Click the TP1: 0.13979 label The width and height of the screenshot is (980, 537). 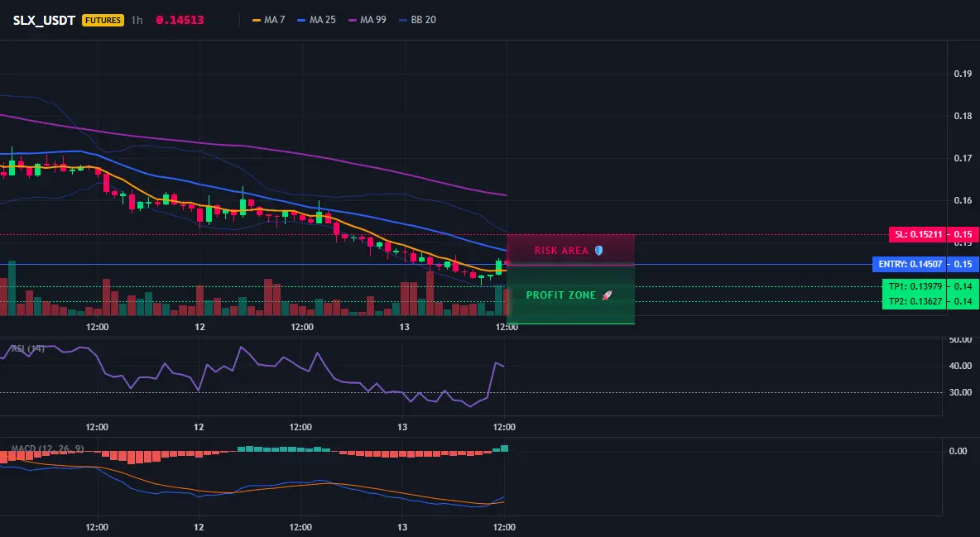(x=915, y=286)
